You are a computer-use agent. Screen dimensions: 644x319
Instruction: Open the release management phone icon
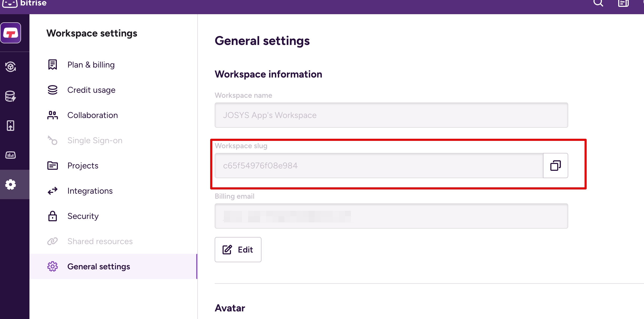tap(11, 126)
